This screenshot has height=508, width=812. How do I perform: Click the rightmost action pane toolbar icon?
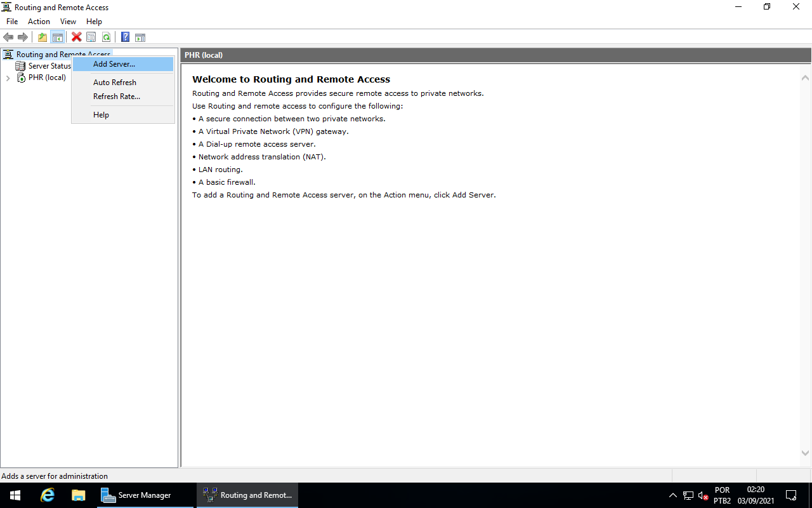[x=140, y=37]
